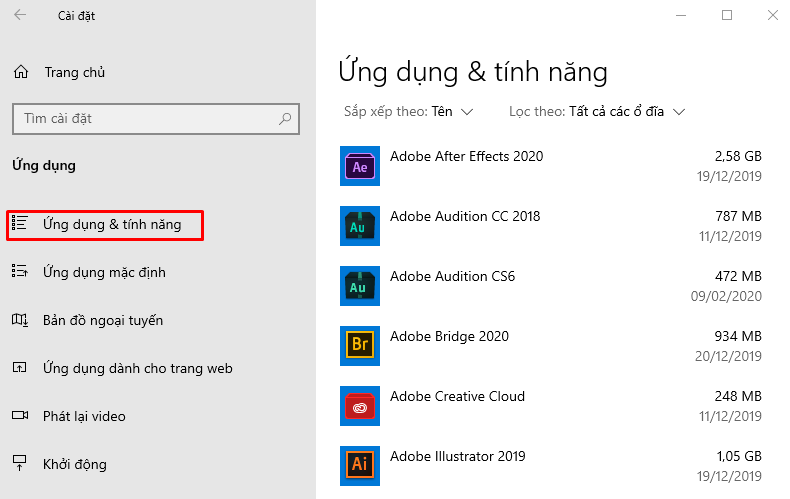Select Adobe After Effects 2020 entry

551,166
